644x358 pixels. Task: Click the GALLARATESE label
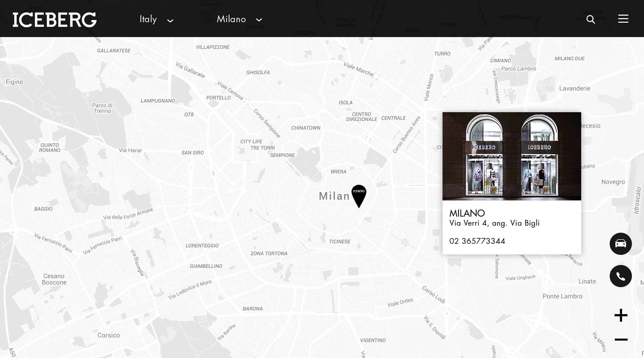pos(114,51)
